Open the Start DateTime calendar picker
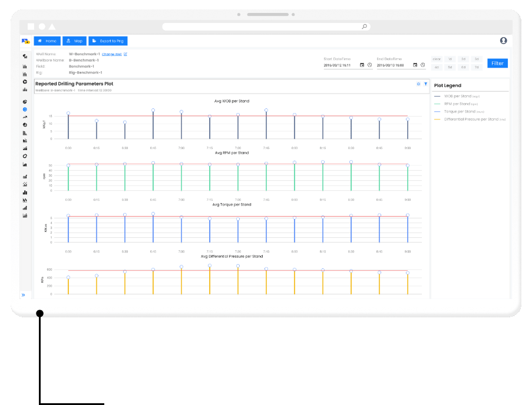Image resolution: width=532 pixels, height=405 pixels. tap(362, 65)
